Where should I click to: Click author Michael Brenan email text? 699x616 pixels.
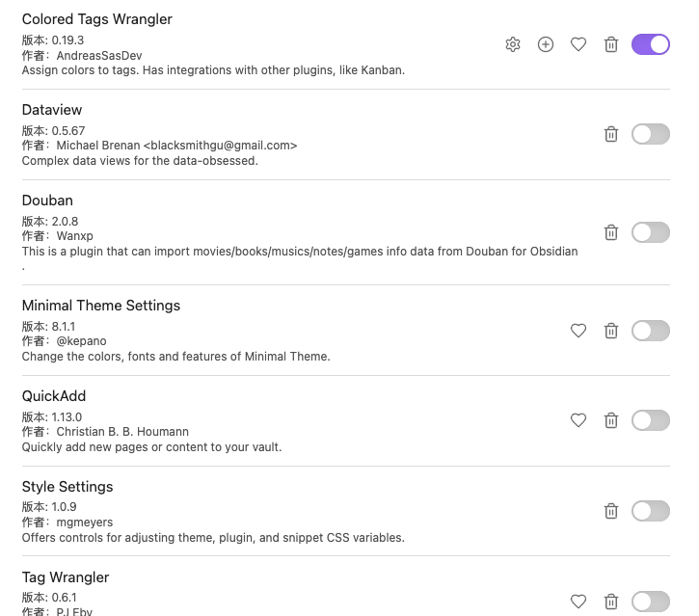click(x=176, y=146)
